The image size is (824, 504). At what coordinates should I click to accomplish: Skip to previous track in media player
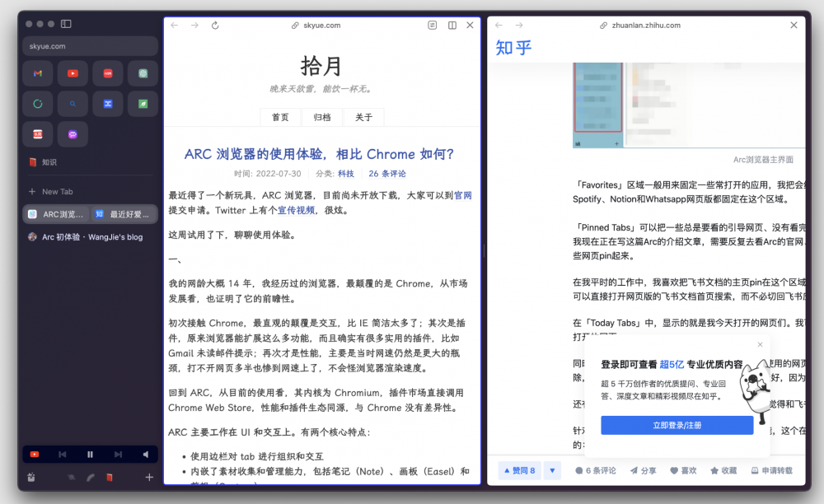point(63,455)
